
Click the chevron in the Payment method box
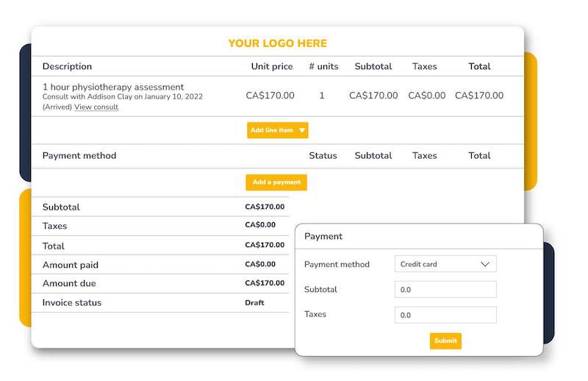pos(484,264)
